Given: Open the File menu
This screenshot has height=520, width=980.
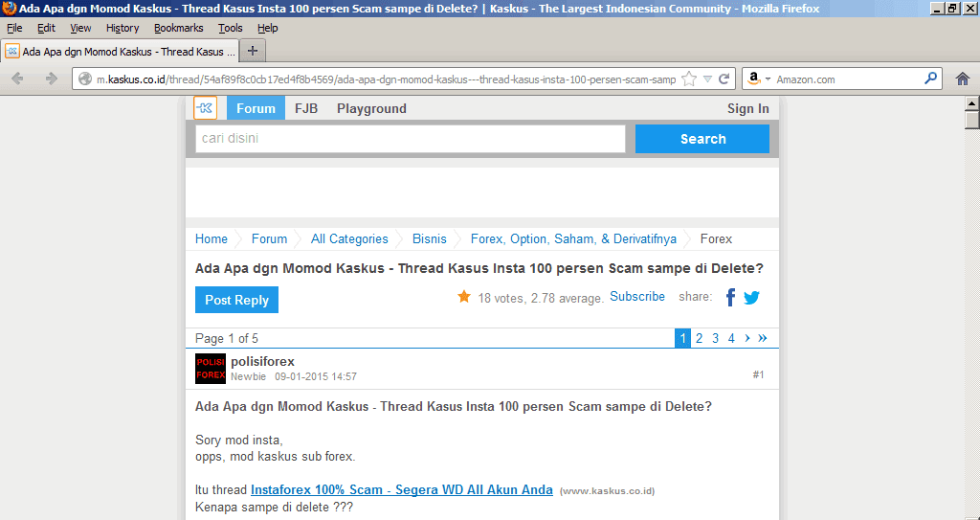Looking at the screenshot, I should point(14,28).
